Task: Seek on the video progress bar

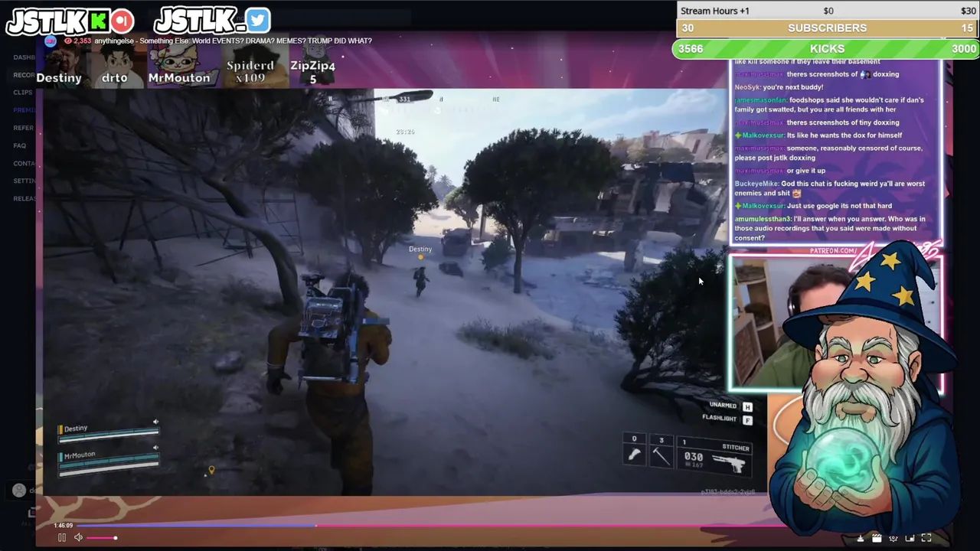Action: [433, 526]
